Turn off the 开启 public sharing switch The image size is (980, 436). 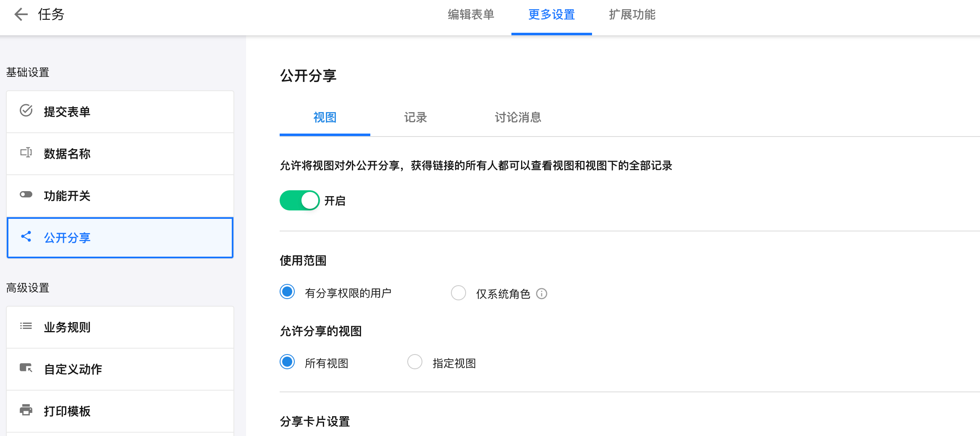tap(299, 200)
